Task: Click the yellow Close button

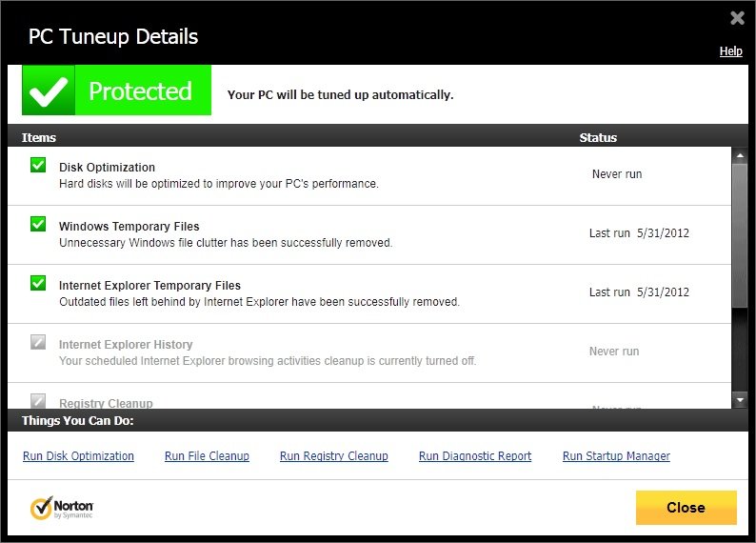Action: tap(686, 508)
